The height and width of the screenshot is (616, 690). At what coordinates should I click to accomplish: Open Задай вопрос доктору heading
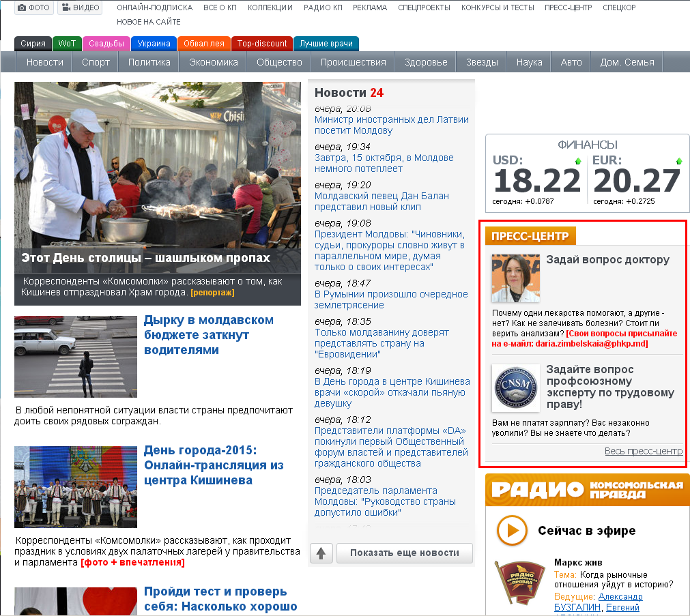click(607, 260)
